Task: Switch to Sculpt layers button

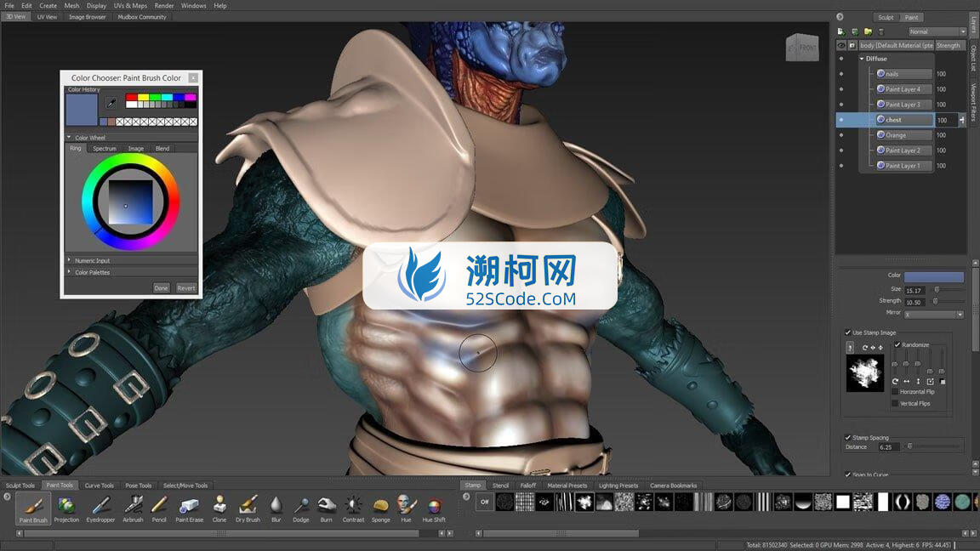Action: [886, 18]
